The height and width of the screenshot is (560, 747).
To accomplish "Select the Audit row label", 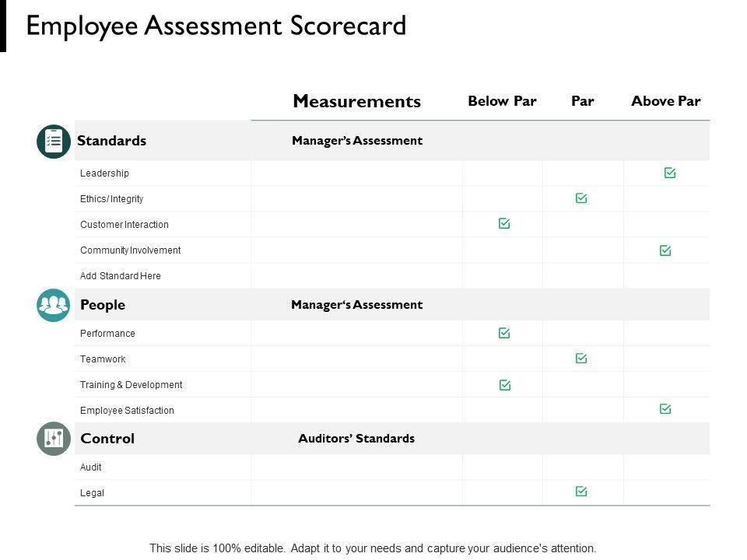I will (91, 467).
